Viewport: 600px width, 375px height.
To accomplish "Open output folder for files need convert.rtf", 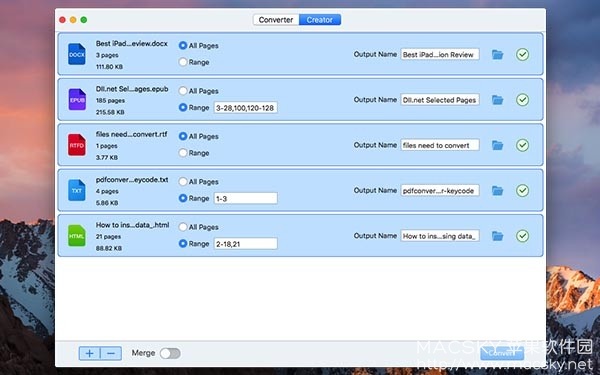I will (497, 145).
